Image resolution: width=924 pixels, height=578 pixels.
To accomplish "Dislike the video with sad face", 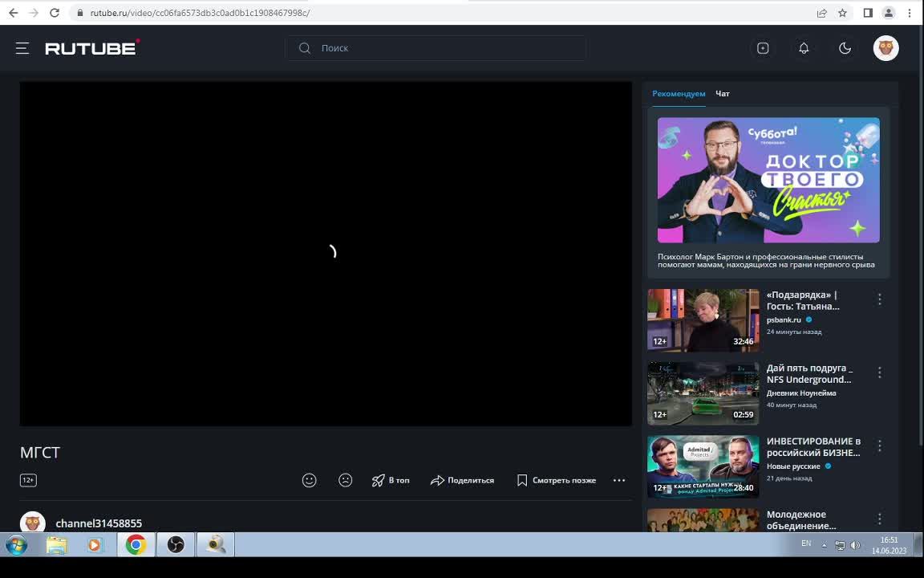I will click(x=346, y=480).
